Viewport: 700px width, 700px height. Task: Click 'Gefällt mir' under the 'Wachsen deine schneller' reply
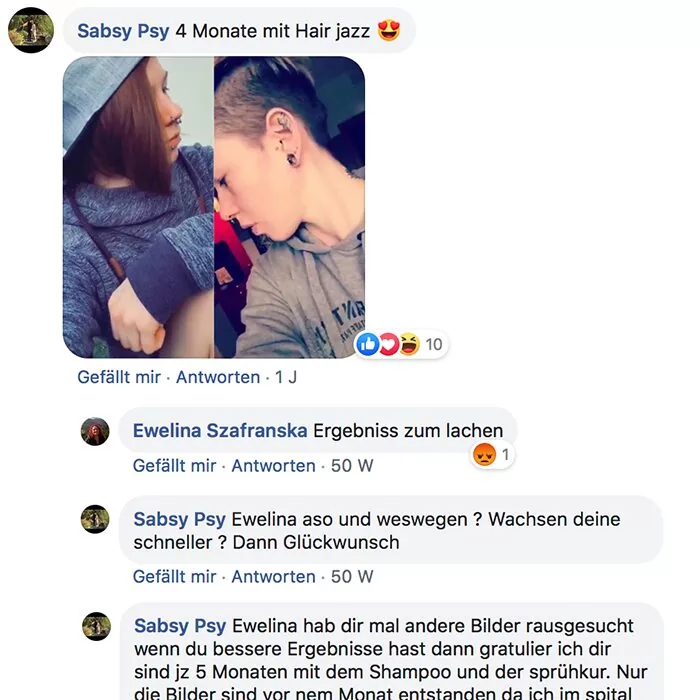point(175,576)
